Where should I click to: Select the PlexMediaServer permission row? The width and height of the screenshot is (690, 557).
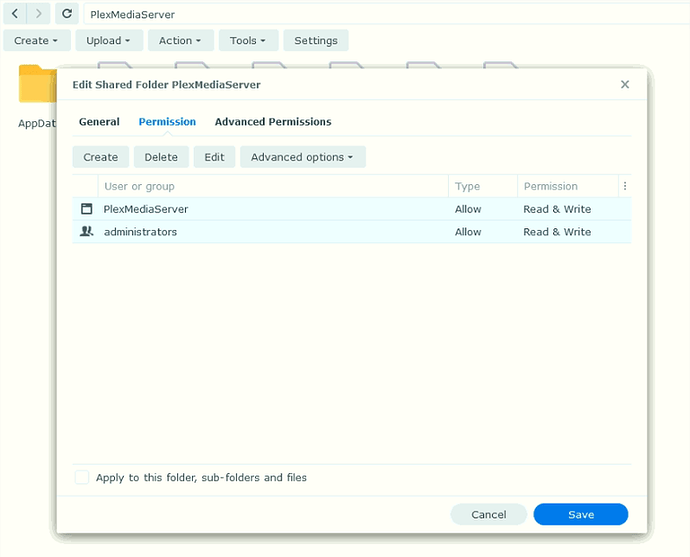352,209
